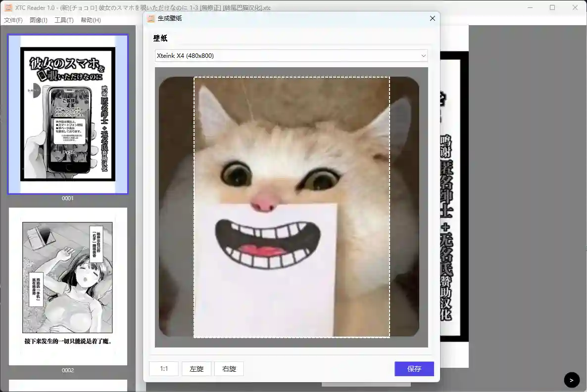This screenshot has width=587, height=392.
Task: Open the 文件(F) menu
Action: click(13, 20)
